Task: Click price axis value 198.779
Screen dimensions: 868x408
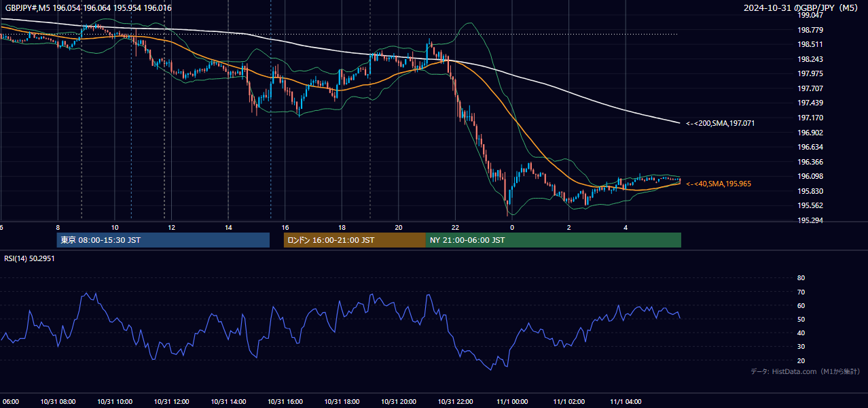Action: 810,30
